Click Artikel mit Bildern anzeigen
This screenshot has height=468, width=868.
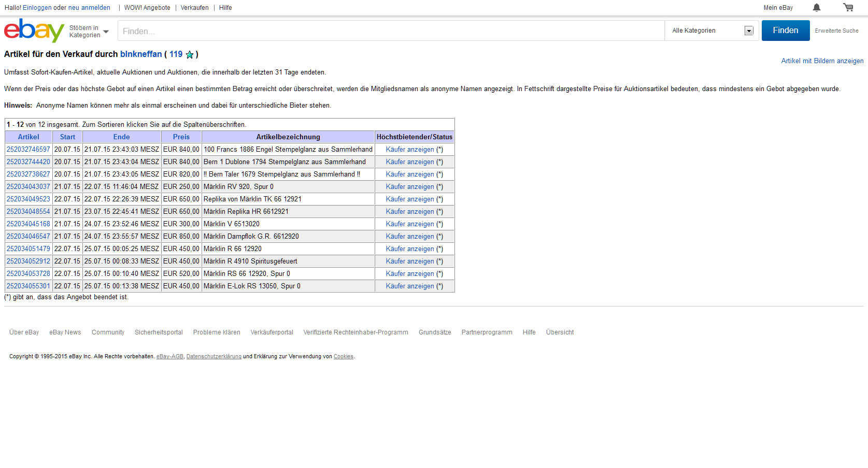[x=822, y=61]
